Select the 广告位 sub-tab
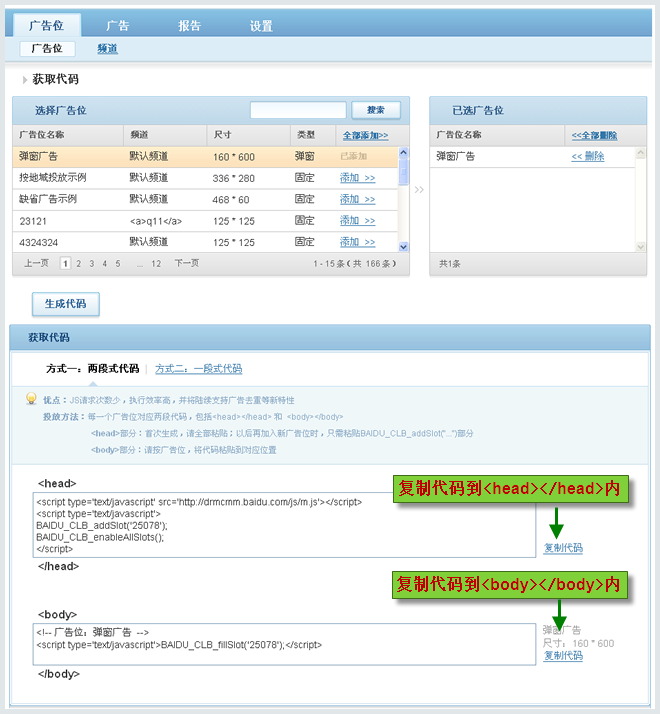Image resolution: width=660 pixels, height=714 pixels. pos(47,48)
